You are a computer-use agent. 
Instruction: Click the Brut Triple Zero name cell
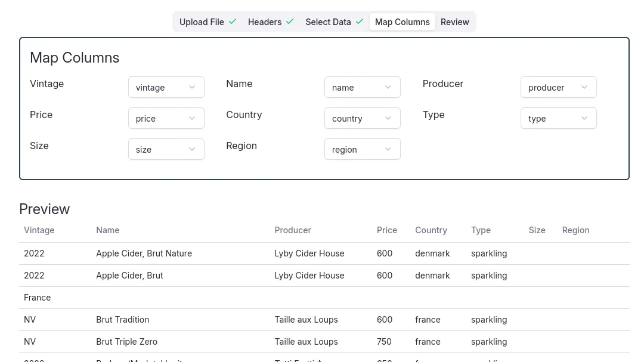126,342
